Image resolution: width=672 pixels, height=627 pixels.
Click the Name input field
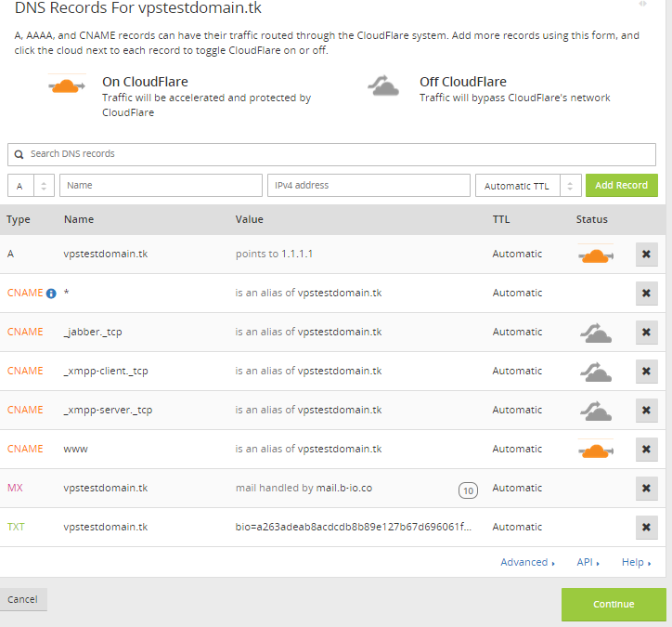point(161,185)
